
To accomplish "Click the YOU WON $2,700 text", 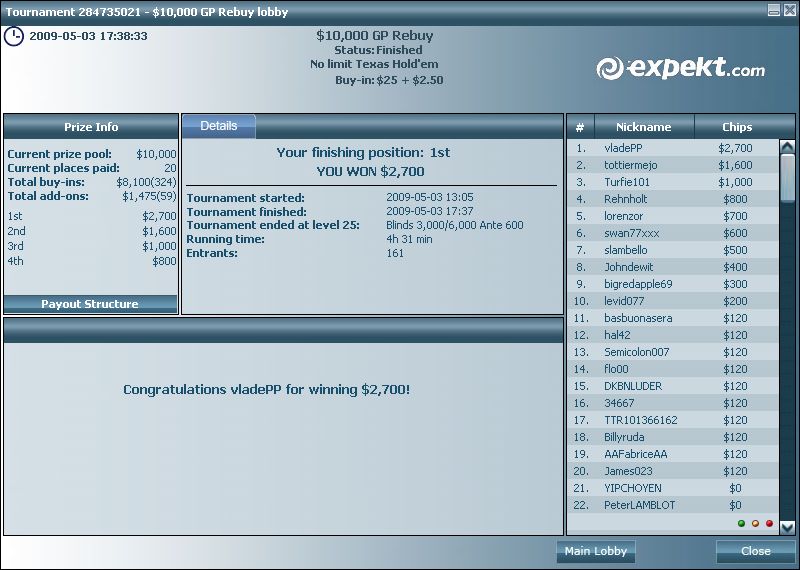I will tap(370, 171).
